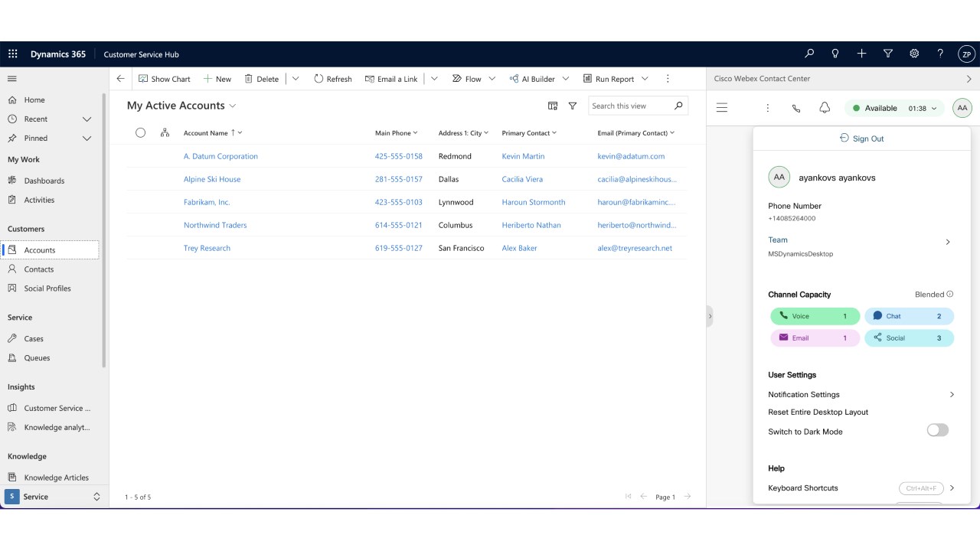Open Keyboard Shortcuts chevron
The height and width of the screenshot is (551, 980).
point(952,487)
